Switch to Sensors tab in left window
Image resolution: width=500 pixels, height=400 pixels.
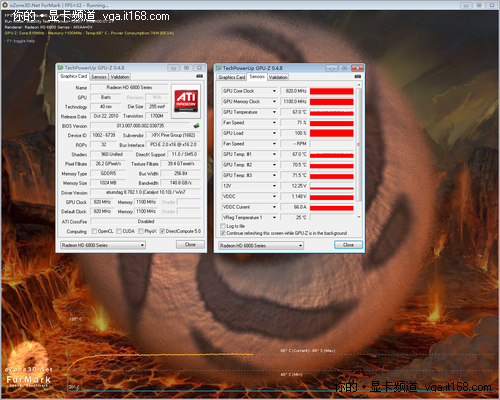pyautogui.click(x=99, y=77)
